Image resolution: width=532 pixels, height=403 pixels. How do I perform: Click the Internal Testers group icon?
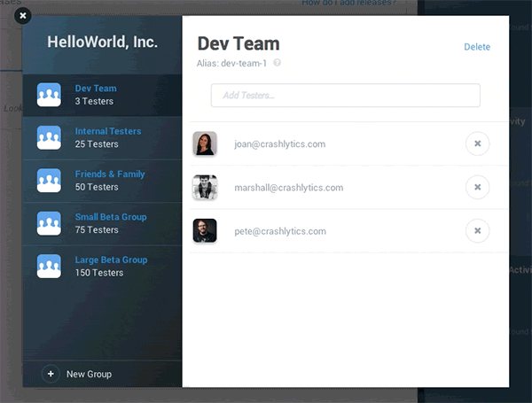click(49, 137)
